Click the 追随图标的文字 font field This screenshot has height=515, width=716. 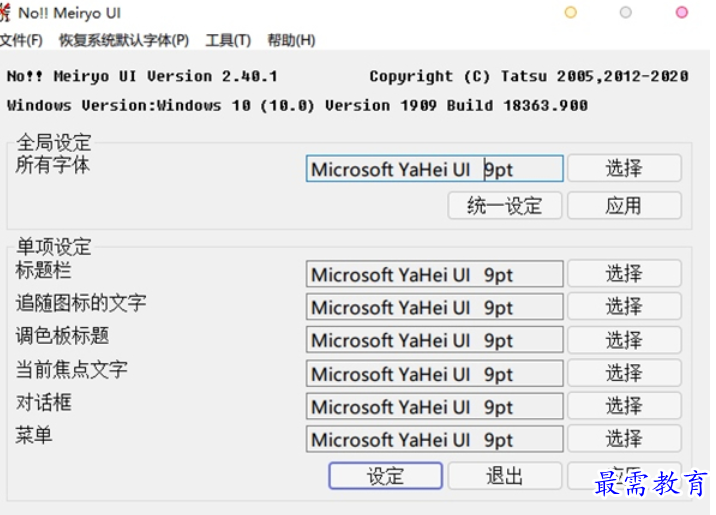pyautogui.click(x=435, y=307)
